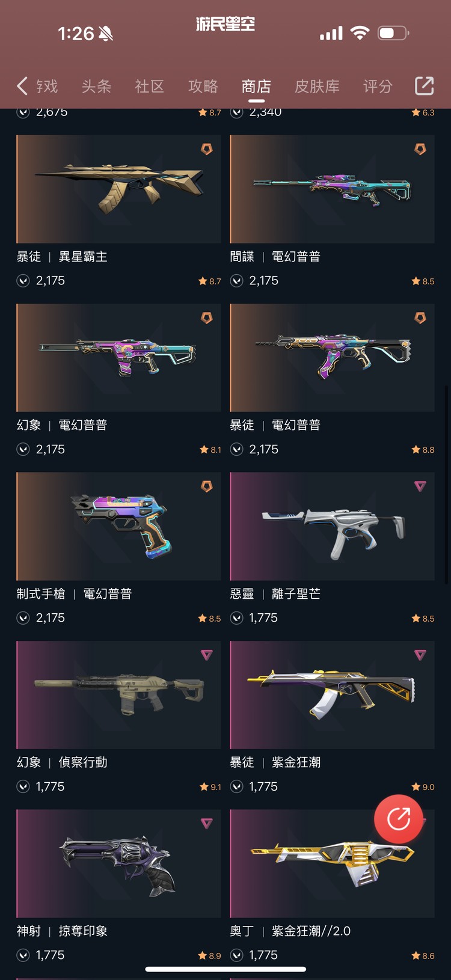Tap the orange tier badge on 暴徒 異星霸主

pos(207,149)
